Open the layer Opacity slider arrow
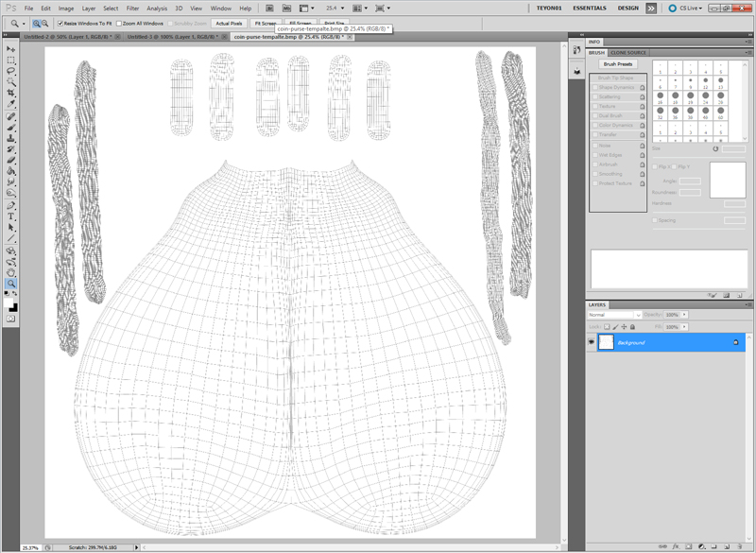This screenshot has height=553, width=756. [684, 315]
